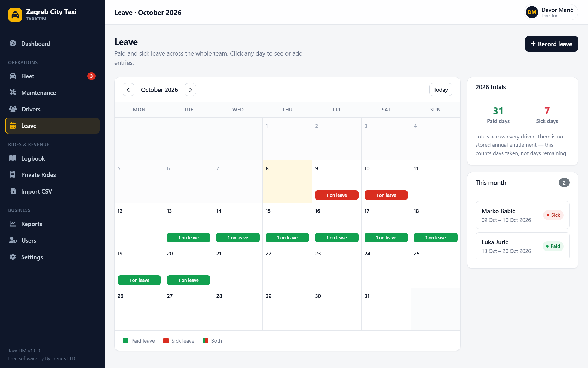Click the DM avatar circle
588x368 pixels.
[x=532, y=12]
